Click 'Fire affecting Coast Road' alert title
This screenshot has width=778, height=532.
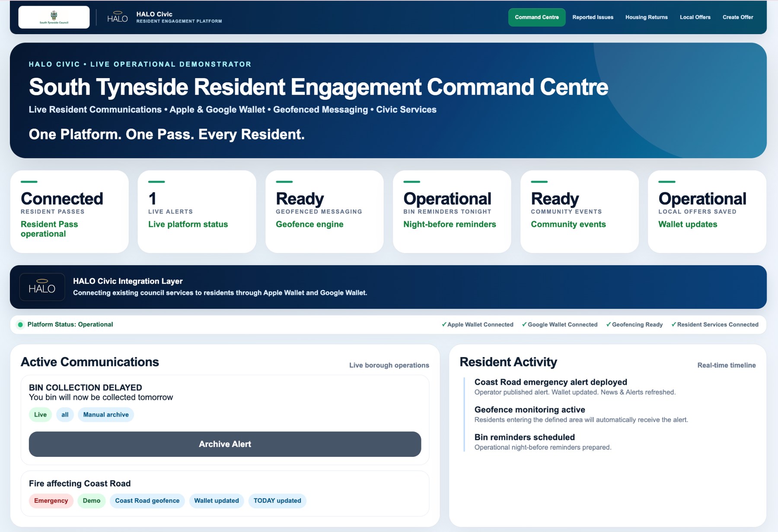pyautogui.click(x=80, y=484)
